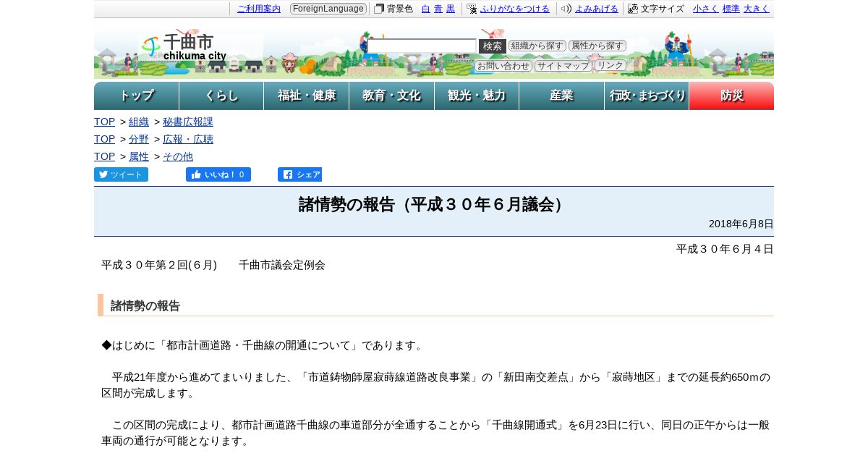The image size is (868, 456).
Task: Open the 福祉・健康 navigation tab
Action: coord(307,96)
